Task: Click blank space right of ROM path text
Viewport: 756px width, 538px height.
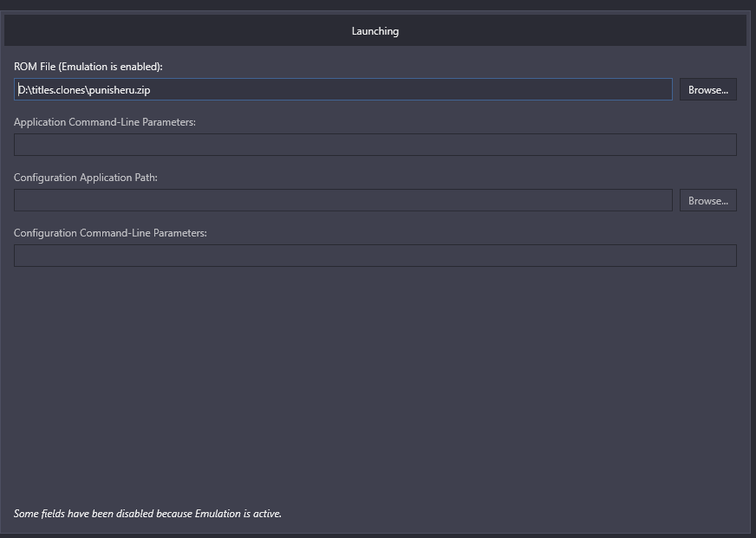Action: (410, 90)
